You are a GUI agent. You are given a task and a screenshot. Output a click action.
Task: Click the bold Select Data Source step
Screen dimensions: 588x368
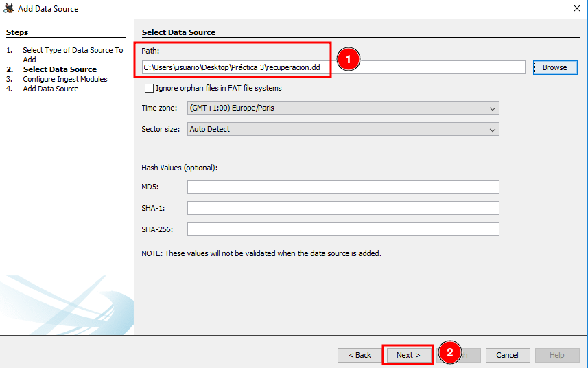pyautogui.click(x=60, y=69)
